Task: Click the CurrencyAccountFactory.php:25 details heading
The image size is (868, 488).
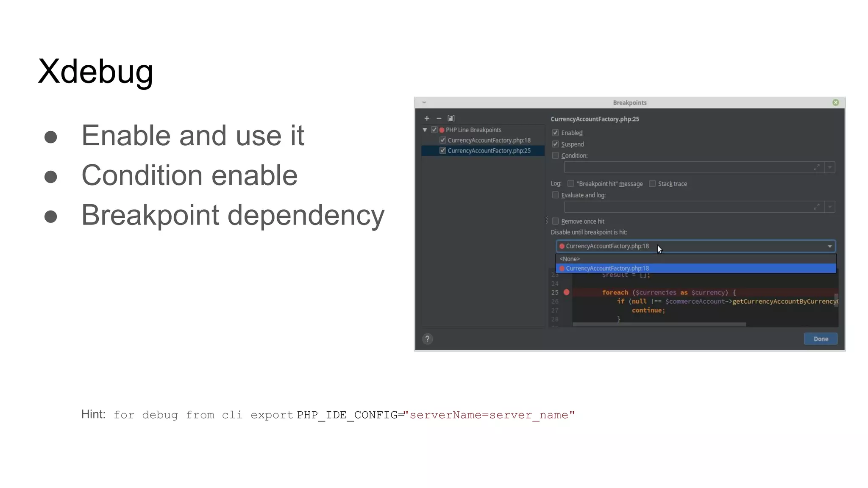Action: tap(595, 119)
